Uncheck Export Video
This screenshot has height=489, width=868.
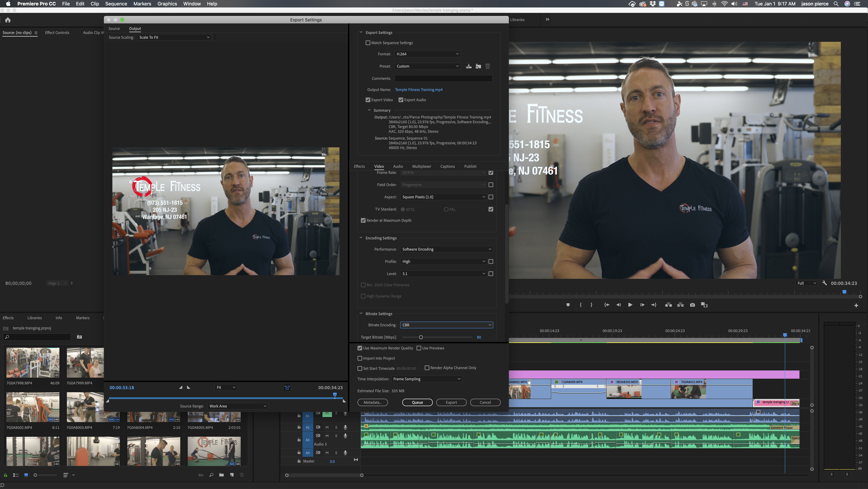click(x=368, y=100)
